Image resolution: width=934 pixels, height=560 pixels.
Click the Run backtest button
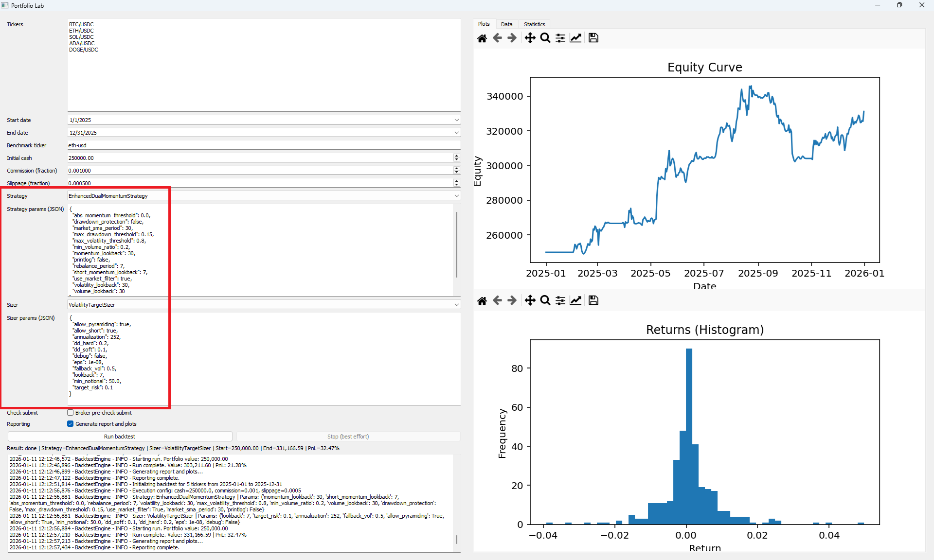point(120,436)
